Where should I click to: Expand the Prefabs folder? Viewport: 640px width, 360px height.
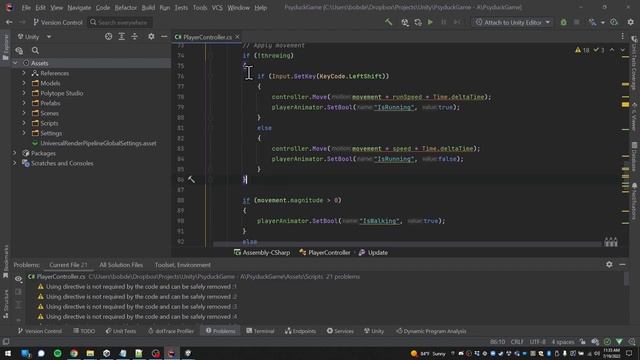[x=24, y=103]
